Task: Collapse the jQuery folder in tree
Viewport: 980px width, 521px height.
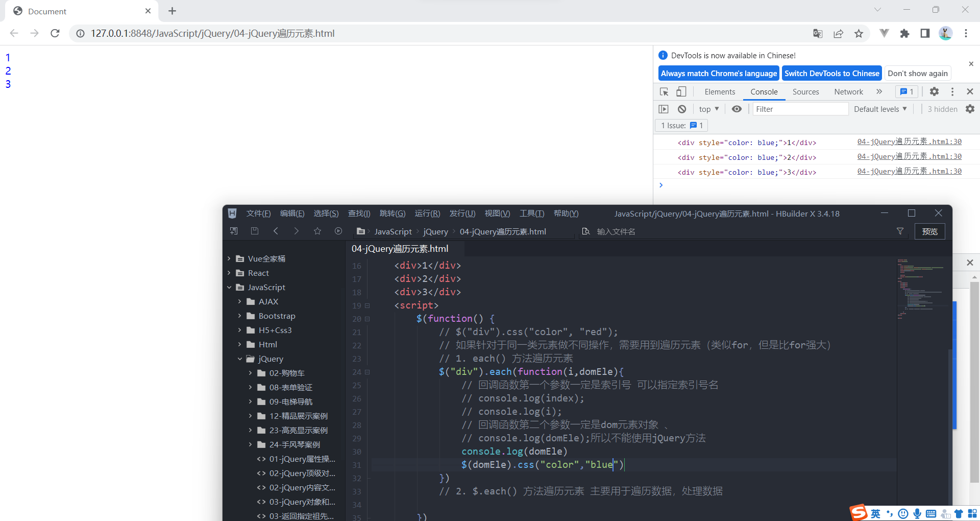Action: click(x=240, y=359)
